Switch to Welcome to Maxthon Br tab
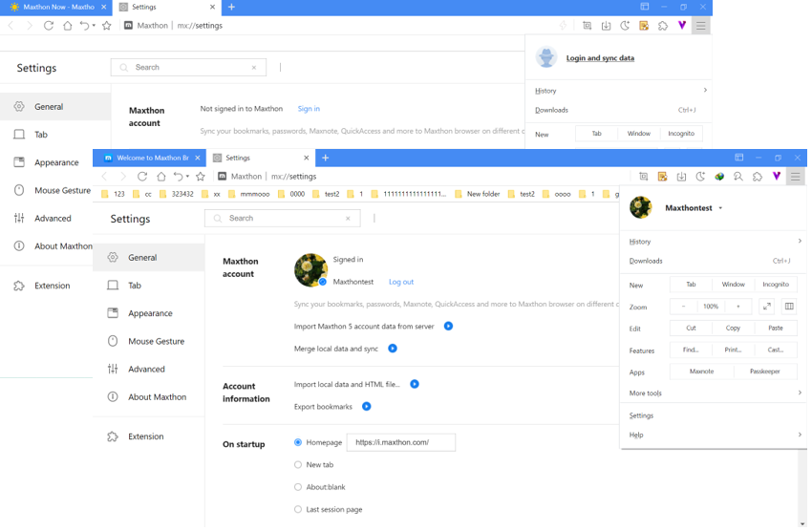The width and height of the screenshot is (812, 531). (149, 158)
